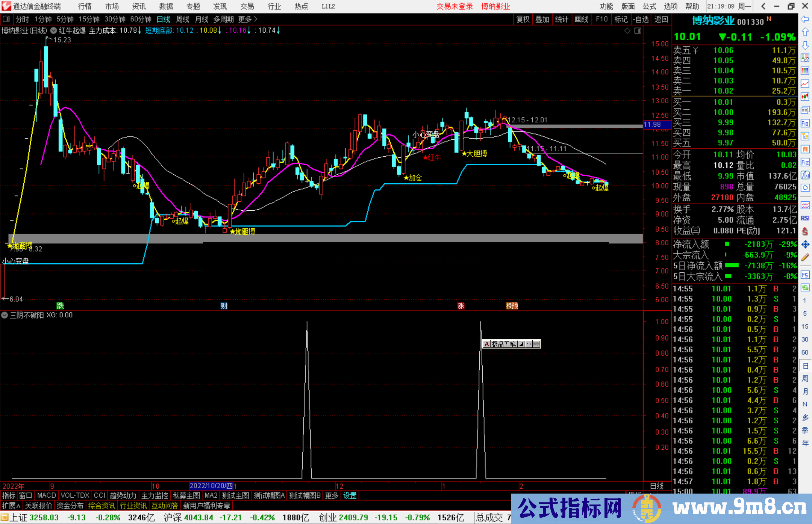Click the back arrow icon in right sidebar
The width and height of the screenshot is (812, 524).
805,19
